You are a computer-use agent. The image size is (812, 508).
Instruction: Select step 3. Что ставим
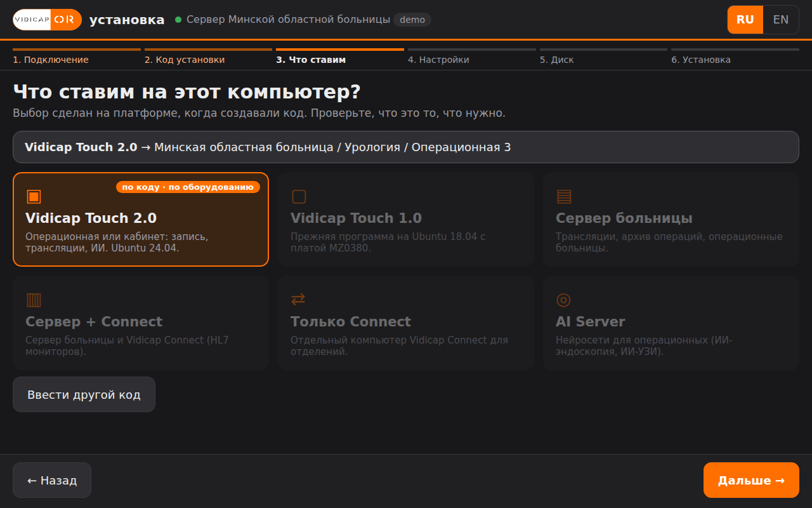pyautogui.click(x=340, y=57)
